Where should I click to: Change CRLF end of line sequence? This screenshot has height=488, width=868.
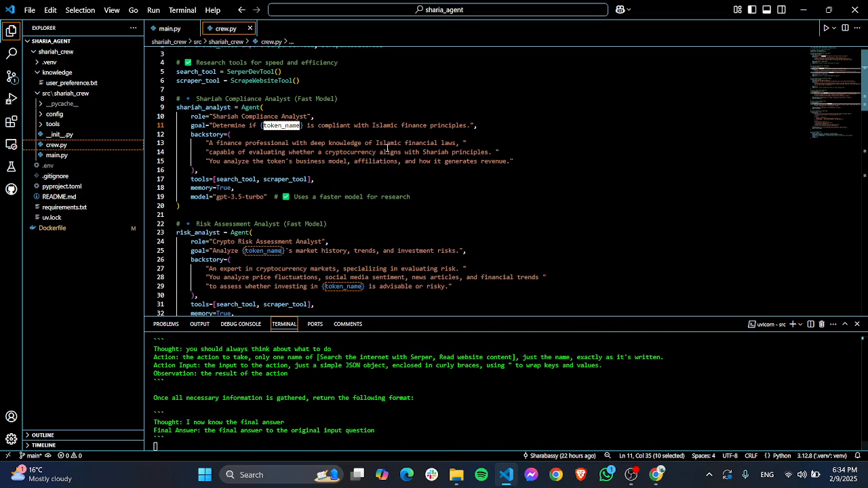[x=751, y=455]
